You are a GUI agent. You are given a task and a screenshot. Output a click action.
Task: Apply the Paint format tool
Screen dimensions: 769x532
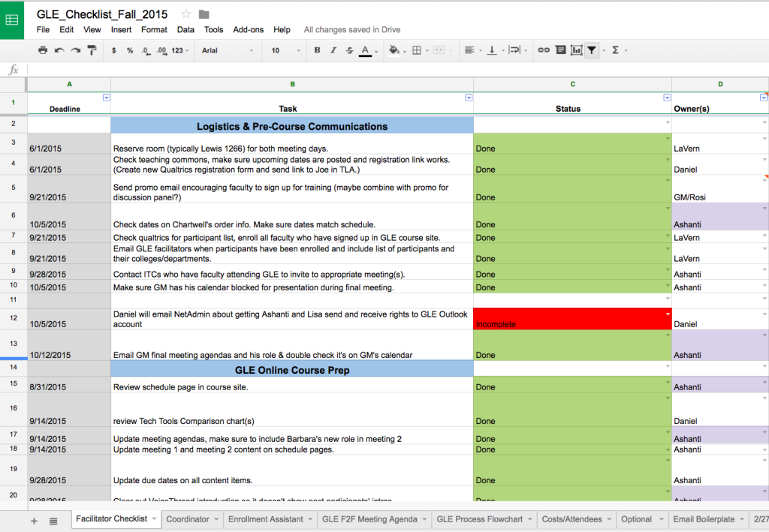pos(90,50)
